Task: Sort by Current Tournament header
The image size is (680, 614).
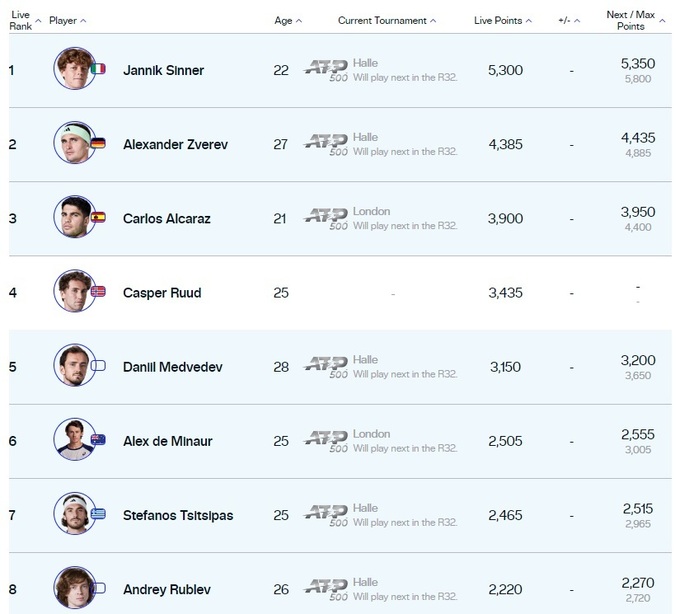Action: pos(386,20)
